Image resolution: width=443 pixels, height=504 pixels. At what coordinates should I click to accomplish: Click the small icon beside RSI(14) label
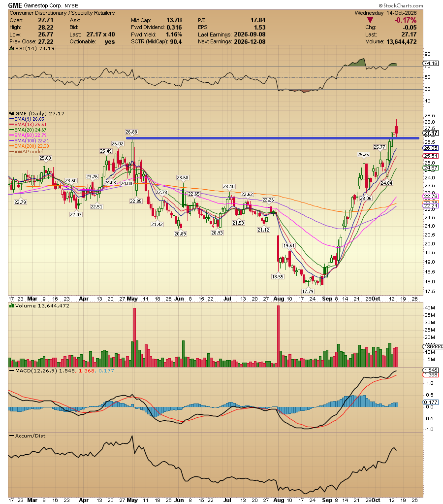[11, 49]
